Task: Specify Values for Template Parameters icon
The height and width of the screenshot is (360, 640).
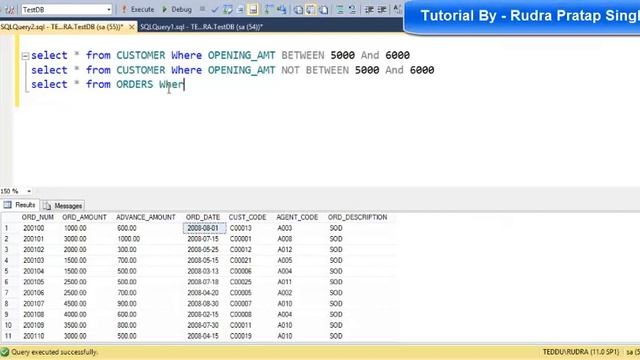Action: (397, 9)
